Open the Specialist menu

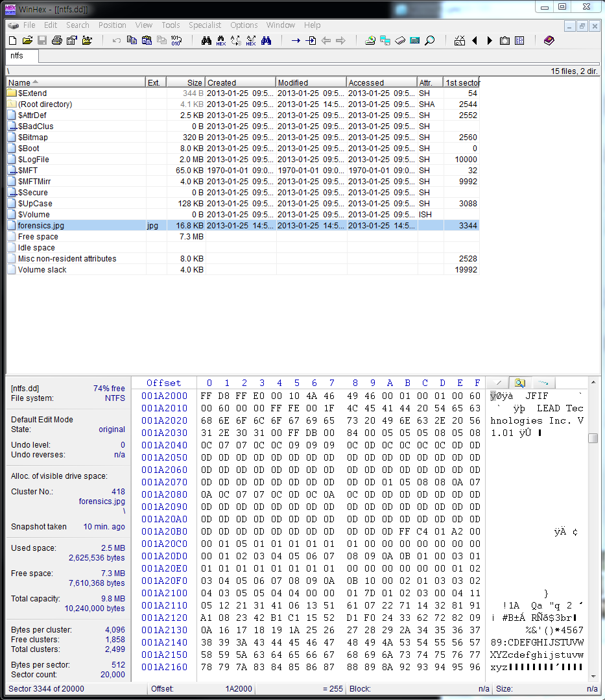205,25
